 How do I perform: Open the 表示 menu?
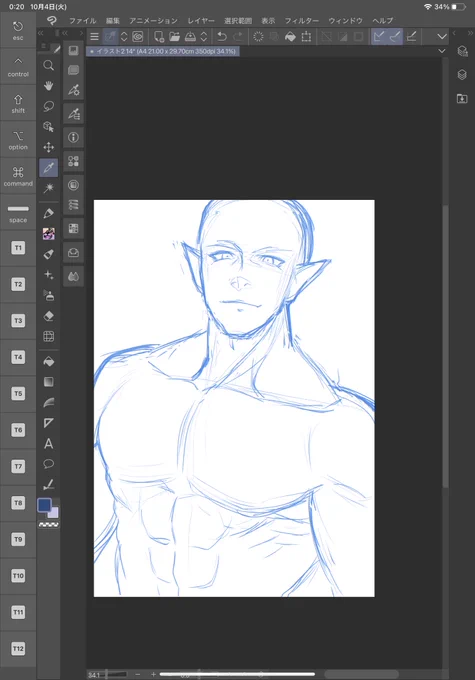268,20
